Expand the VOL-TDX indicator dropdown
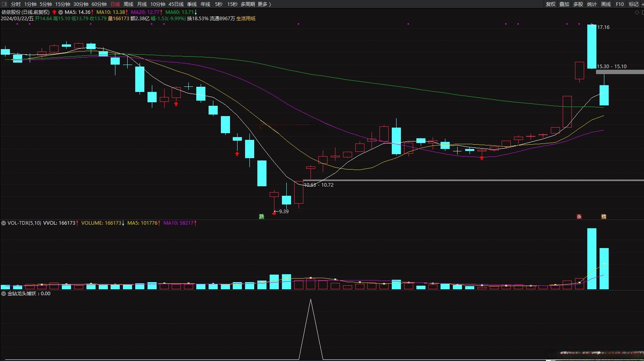Viewport: 644px width, 361px height. click(4, 223)
